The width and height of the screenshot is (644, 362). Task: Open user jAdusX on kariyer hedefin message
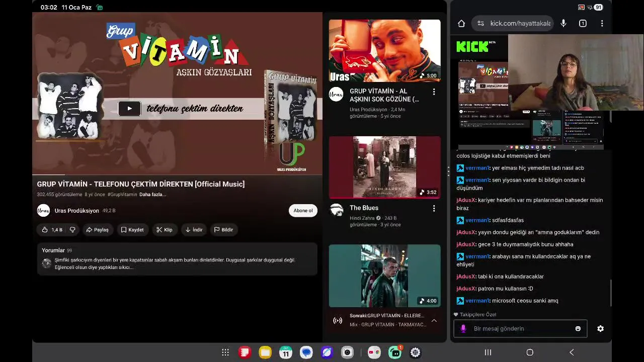pos(466,200)
